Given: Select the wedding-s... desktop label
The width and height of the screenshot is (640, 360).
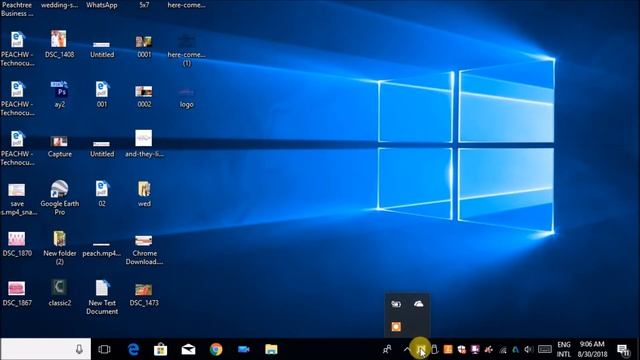Looking at the screenshot, I should (60, 5).
